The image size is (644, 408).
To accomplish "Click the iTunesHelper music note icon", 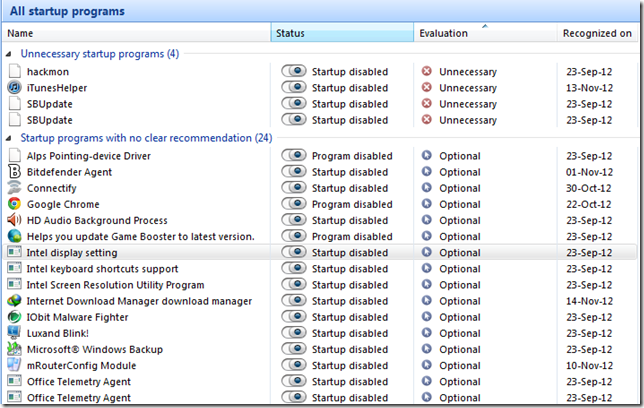I will [x=14, y=88].
